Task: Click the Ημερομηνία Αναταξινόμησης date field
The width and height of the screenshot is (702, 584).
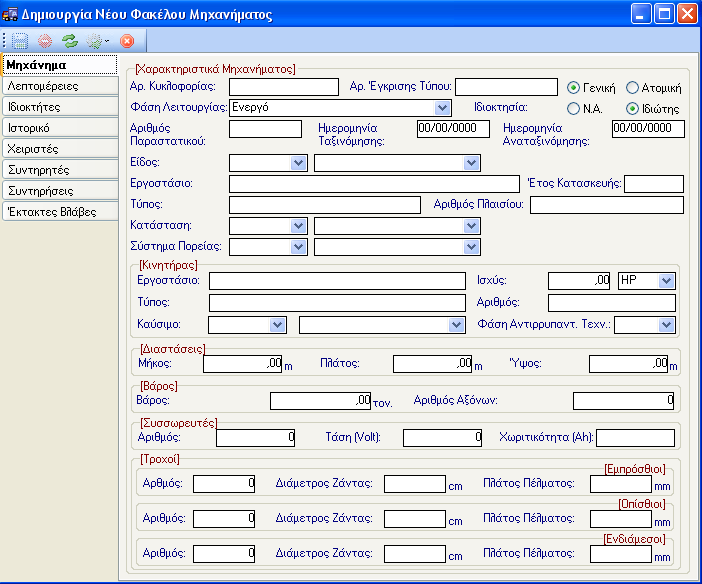Action: coord(648,129)
